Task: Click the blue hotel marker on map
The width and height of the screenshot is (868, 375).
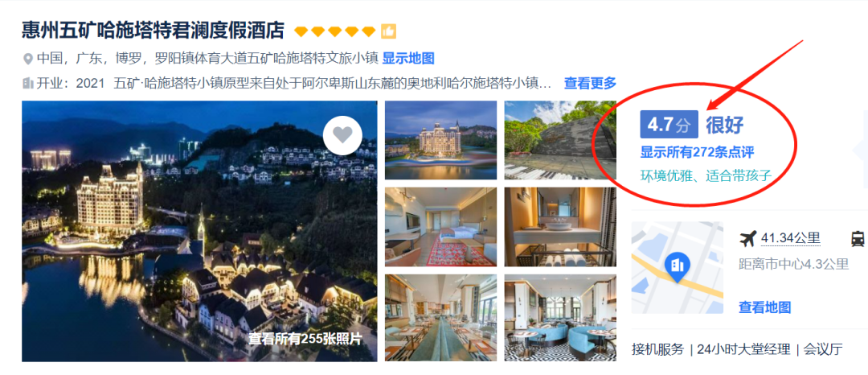Action: pyautogui.click(x=678, y=267)
